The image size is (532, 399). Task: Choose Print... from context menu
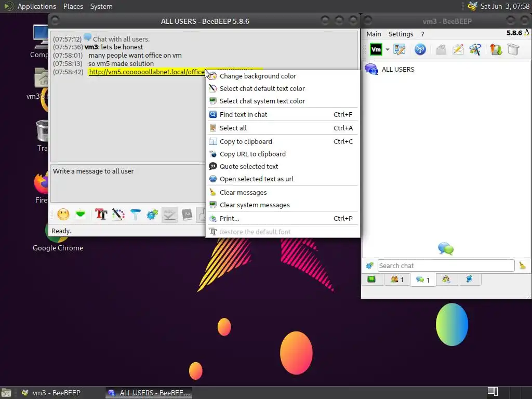point(282,219)
